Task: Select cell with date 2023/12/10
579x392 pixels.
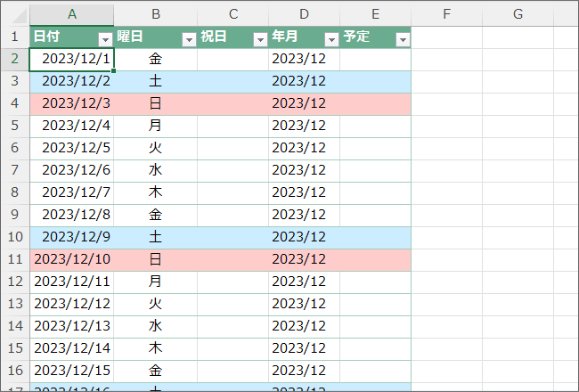Action: (x=71, y=259)
